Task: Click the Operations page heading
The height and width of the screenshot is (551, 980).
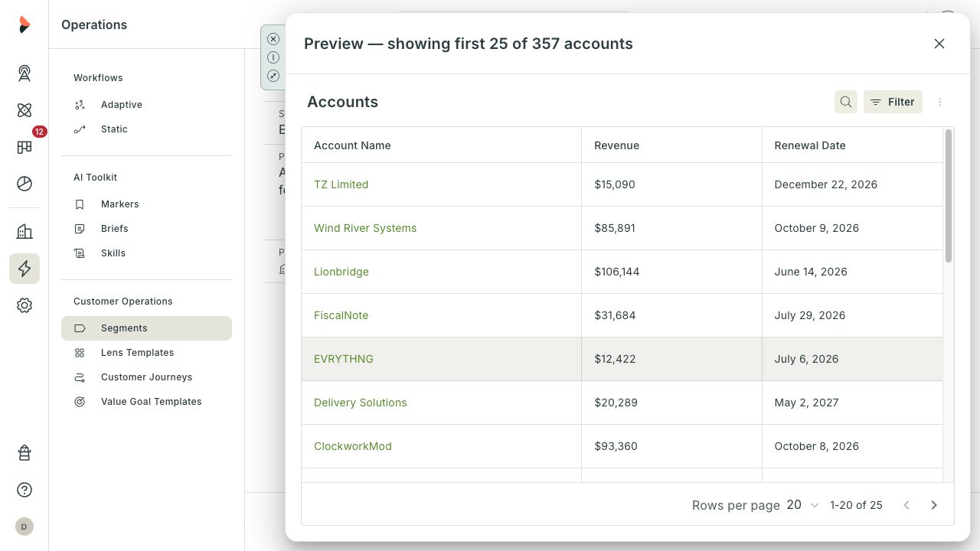Action: coord(94,24)
